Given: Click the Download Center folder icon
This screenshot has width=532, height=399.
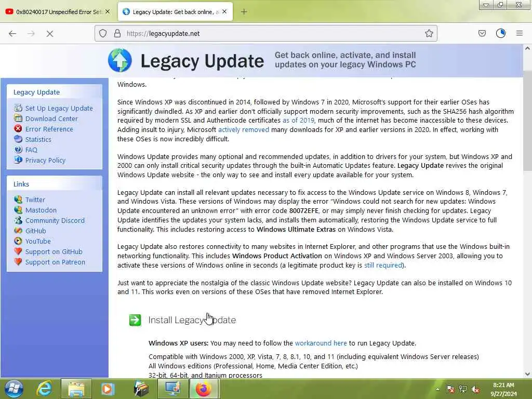Looking at the screenshot, I should click(x=18, y=118).
